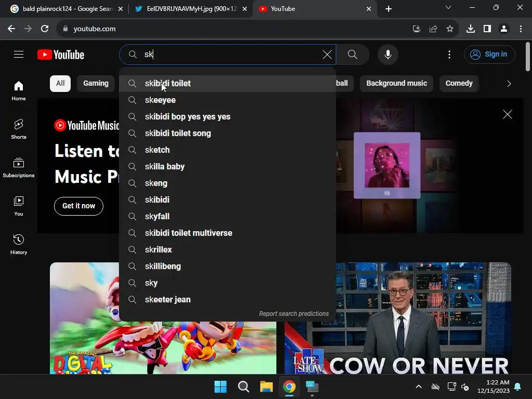Choose suggestion 'skeeter jean'
Image resolution: width=532 pixels, height=399 pixels.
point(228,300)
